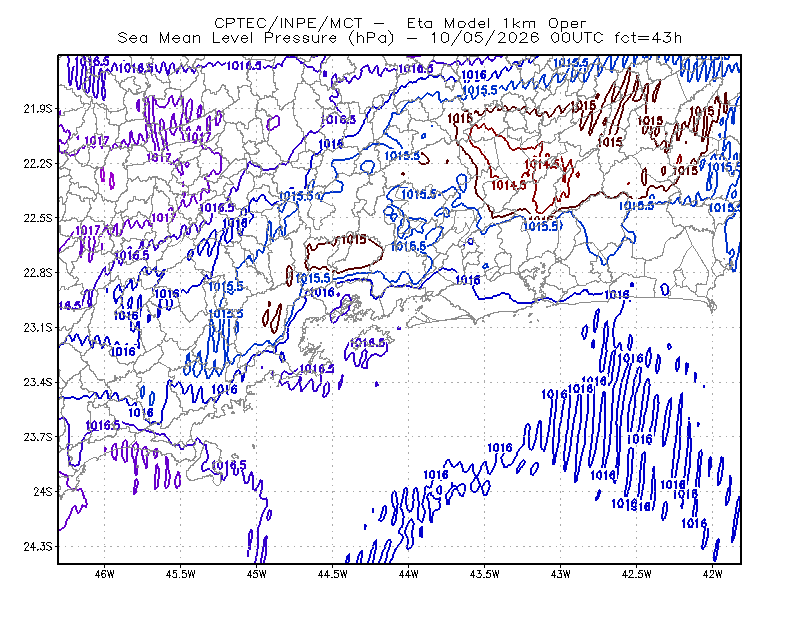Click the 23.7S latitude axis label
800x618 pixels.
(x=38, y=437)
